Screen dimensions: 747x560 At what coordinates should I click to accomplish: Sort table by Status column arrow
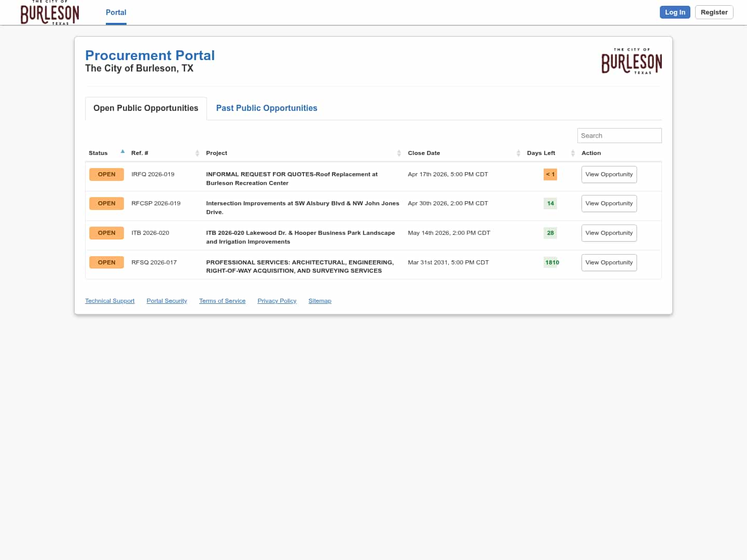pyautogui.click(x=122, y=152)
